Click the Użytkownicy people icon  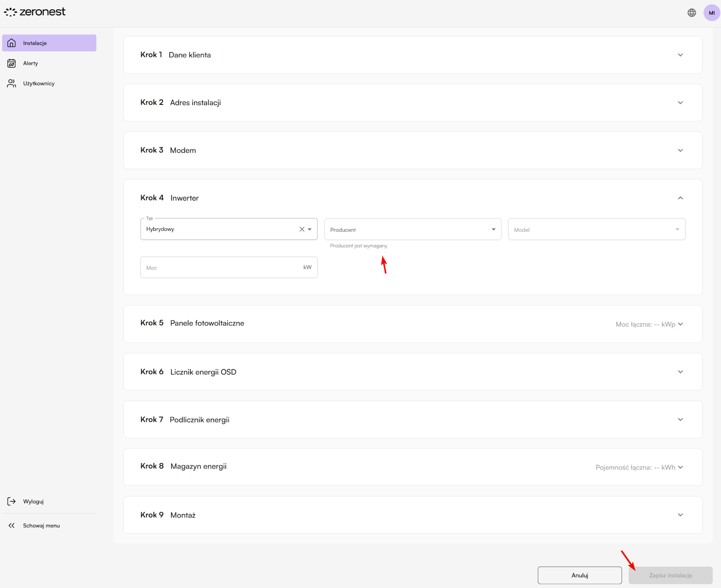coord(12,83)
